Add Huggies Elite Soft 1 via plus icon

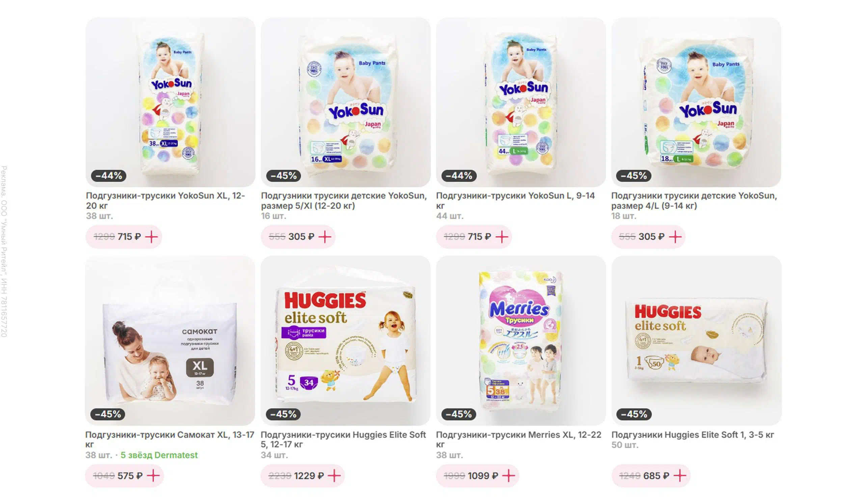click(x=679, y=476)
